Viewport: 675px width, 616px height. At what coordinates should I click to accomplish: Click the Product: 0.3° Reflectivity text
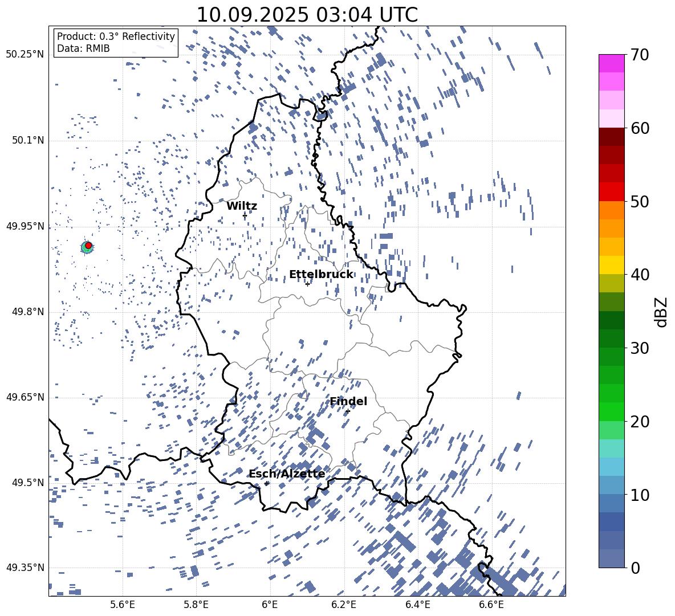click(116, 36)
